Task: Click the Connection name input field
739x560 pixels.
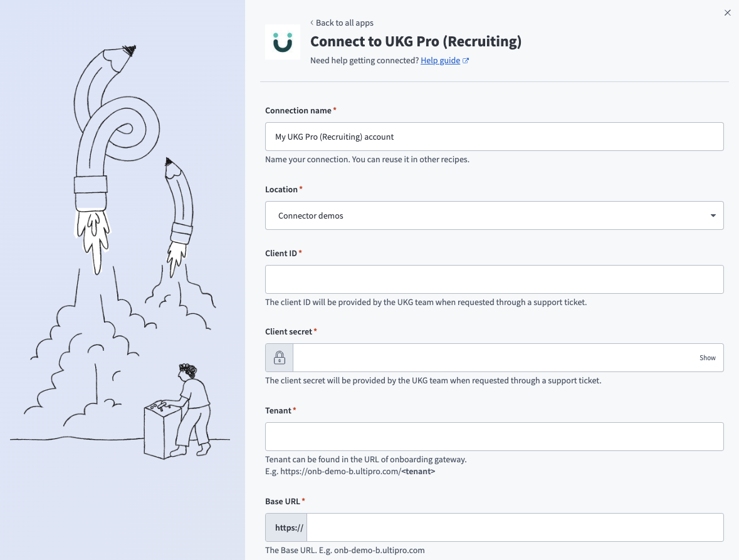Action: pos(494,136)
